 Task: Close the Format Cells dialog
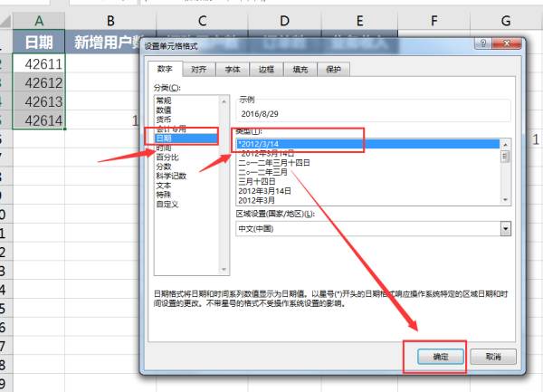coord(506,43)
